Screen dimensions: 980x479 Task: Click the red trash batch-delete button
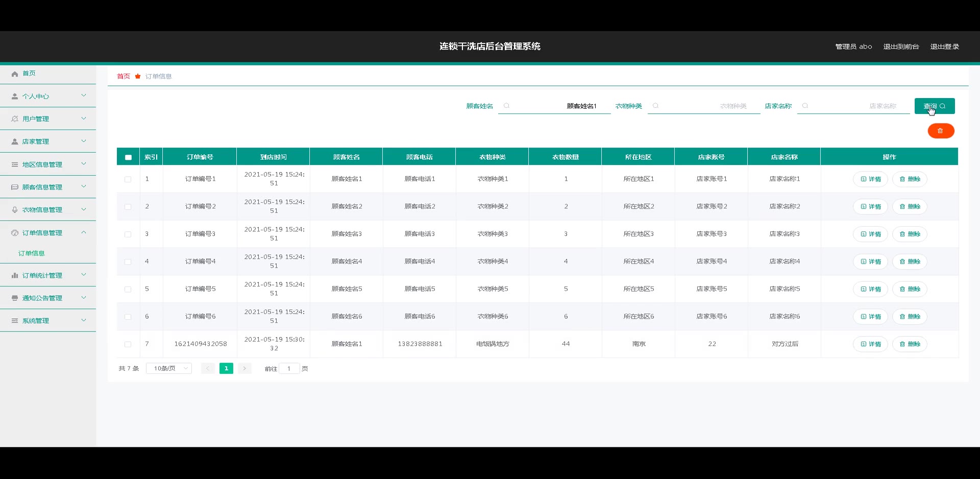941,131
